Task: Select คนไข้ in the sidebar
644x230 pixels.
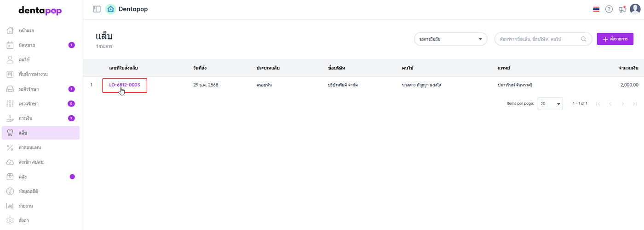Action: coord(24,60)
